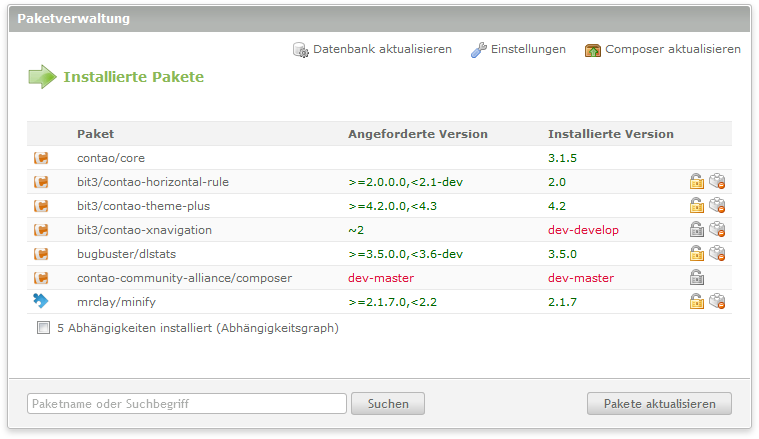The width and height of the screenshot is (759, 439).
Task: Click the bit3/contao-xnavigation package type icon
Action: (41, 230)
